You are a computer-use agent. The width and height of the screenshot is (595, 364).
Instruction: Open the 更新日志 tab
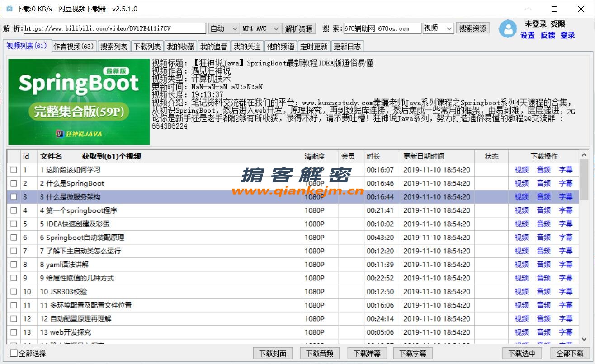(x=347, y=46)
